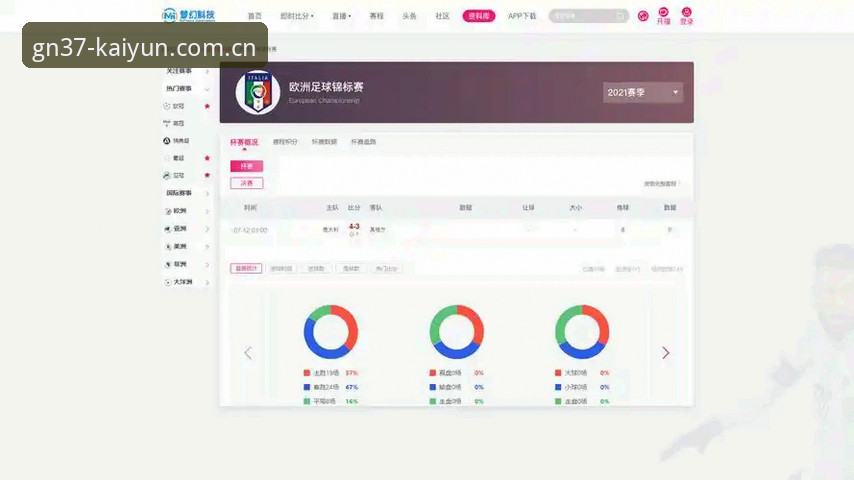
Task: Open 社区 in the top navigation
Action: (x=442, y=16)
